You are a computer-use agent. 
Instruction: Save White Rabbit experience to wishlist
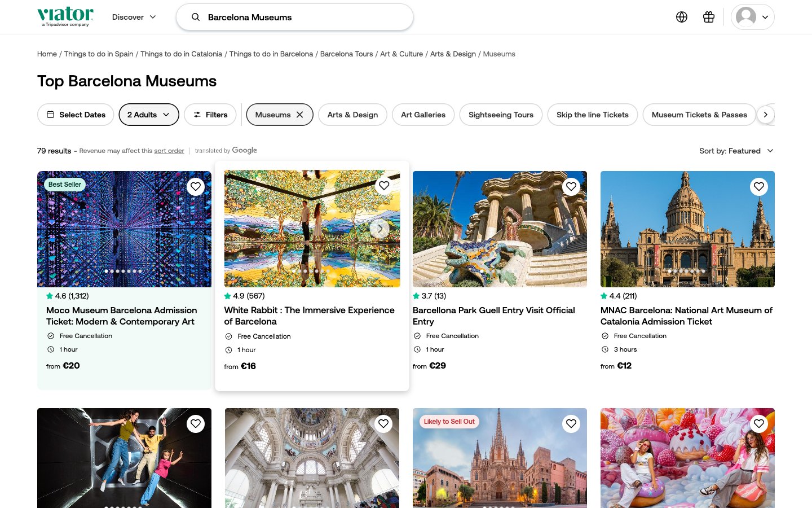384,186
